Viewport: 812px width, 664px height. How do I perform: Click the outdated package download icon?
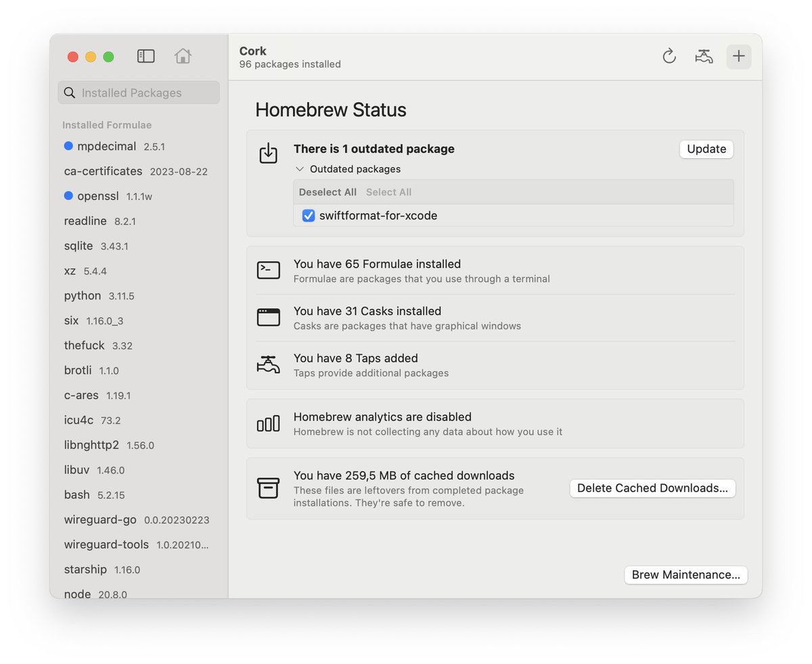[269, 153]
